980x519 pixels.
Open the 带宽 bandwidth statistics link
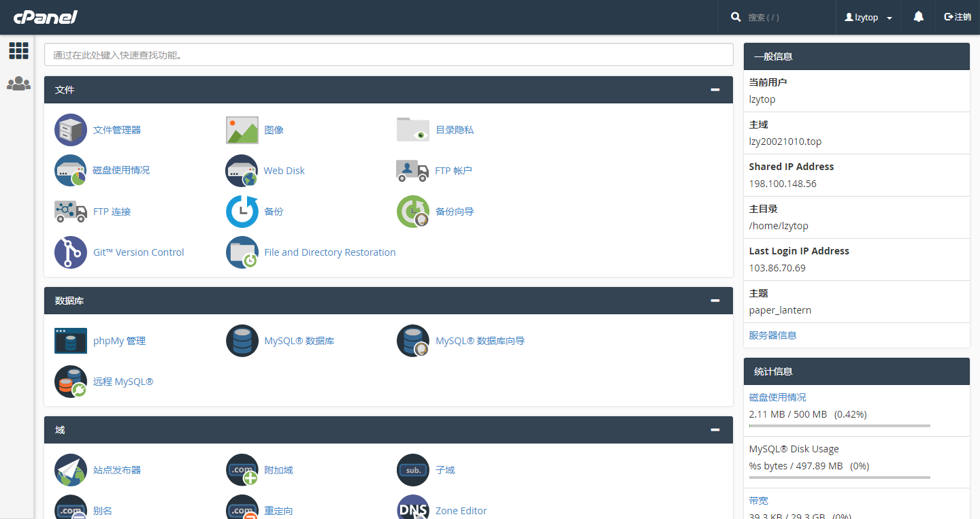[x=759, y=501]
